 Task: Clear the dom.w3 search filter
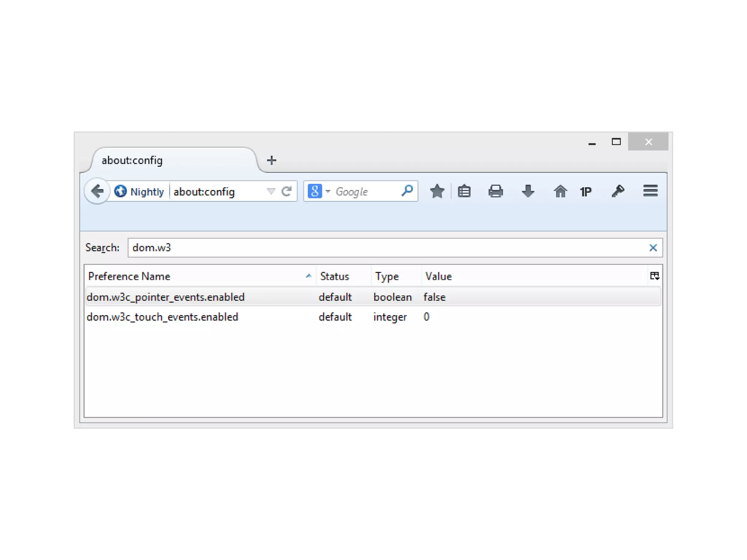tap(653, 248)
